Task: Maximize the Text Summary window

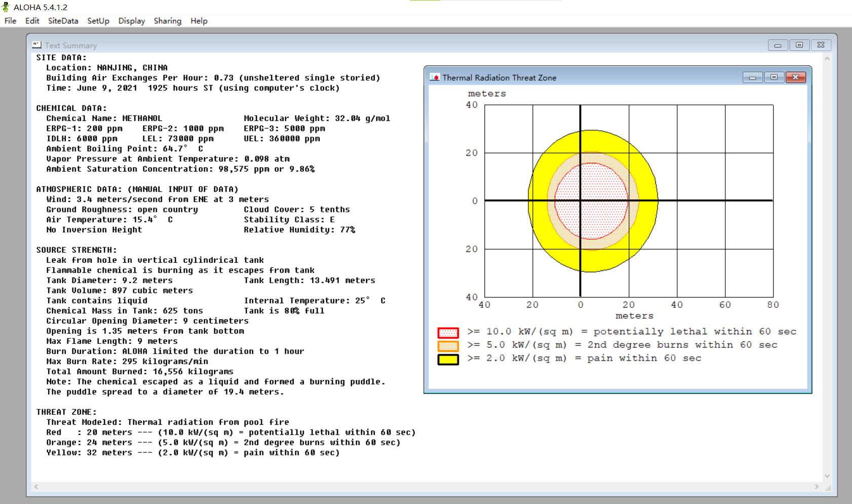Action: pos(799,45)
